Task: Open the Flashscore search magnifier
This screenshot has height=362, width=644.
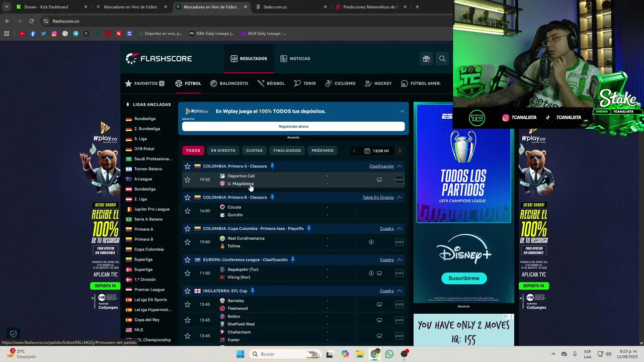Action: (x=442, y=59)
